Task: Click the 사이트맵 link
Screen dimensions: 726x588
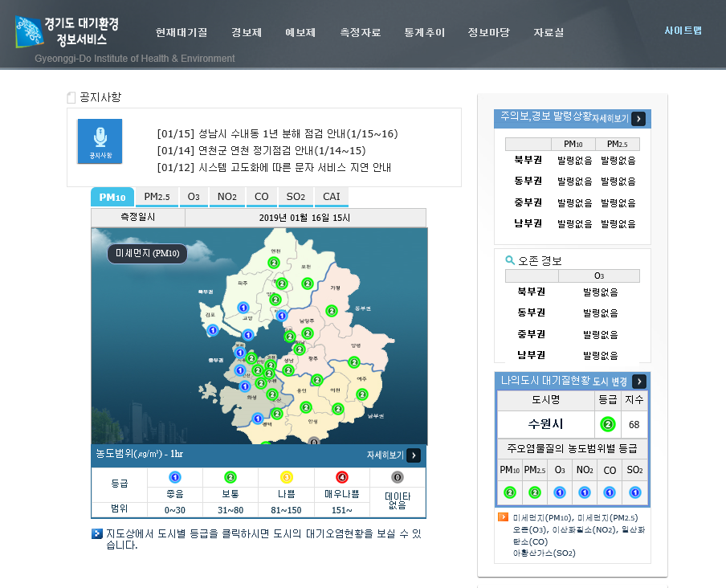Action: [x=683, y=31]
